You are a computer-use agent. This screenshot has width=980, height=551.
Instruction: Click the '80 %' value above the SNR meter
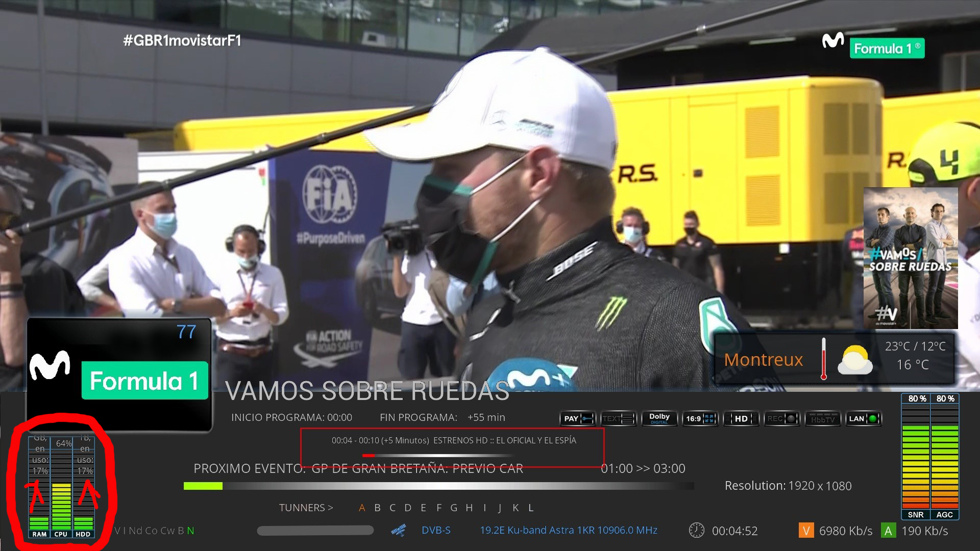coord(917,398)
